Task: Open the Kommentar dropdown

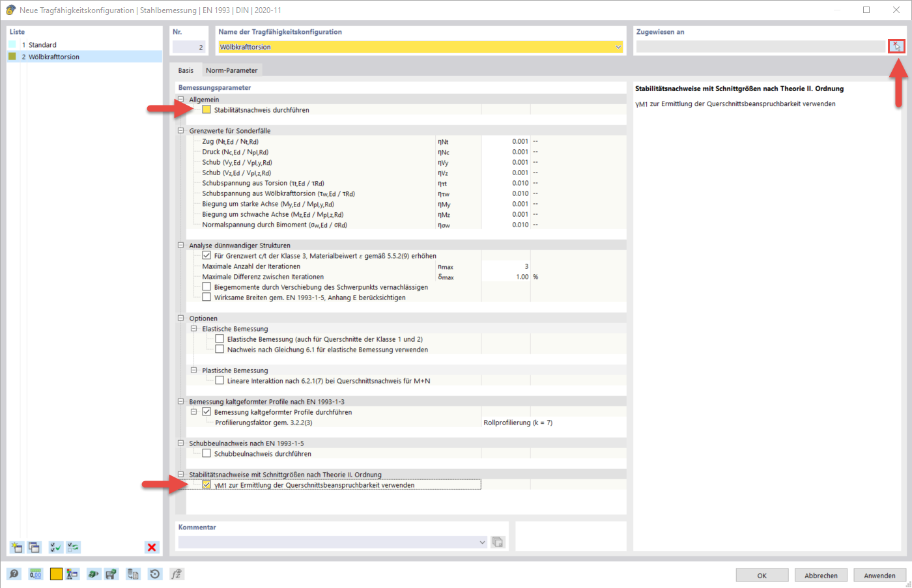Action: (x=483, y=542)
